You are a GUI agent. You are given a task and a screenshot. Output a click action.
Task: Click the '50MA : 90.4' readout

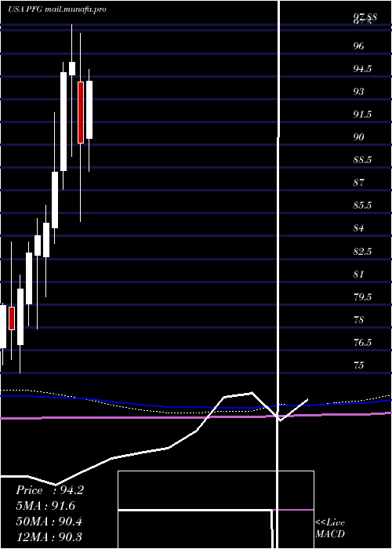pyautogui.click(x=49, y=522)
